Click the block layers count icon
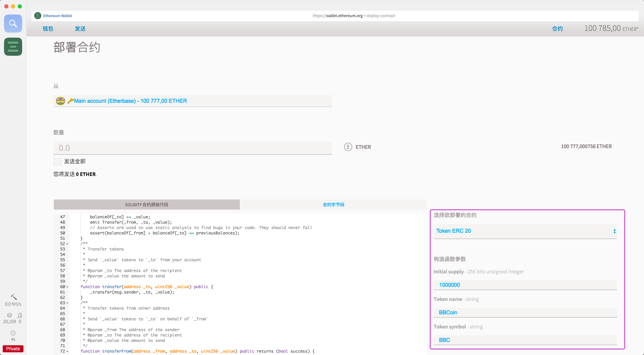The height and width of the screenshot is (355, 644). click(9, 315)
